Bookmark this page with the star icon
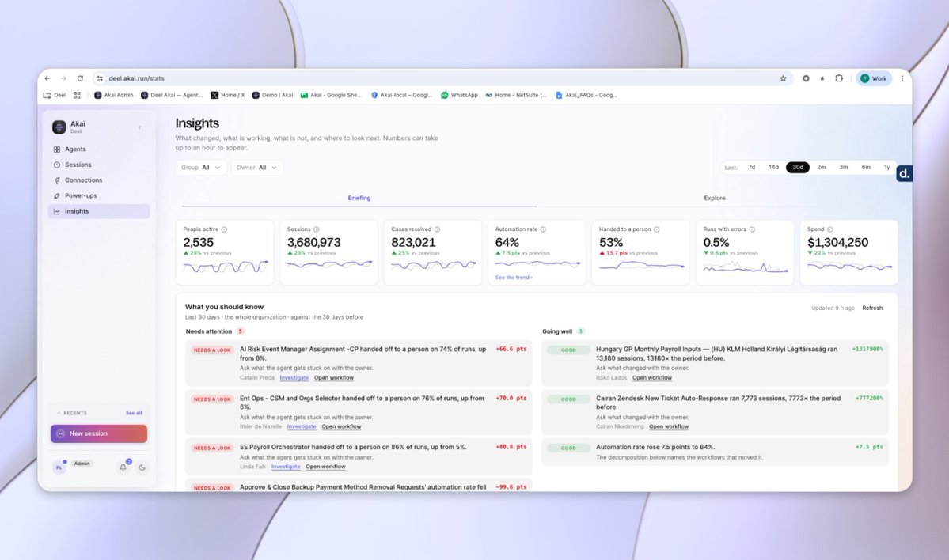 point(783,78)
